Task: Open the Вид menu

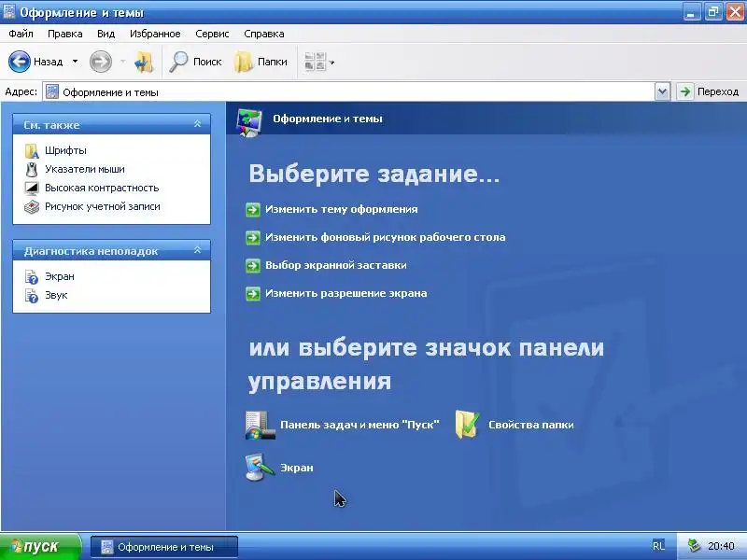Action: (x=106, y=34)
